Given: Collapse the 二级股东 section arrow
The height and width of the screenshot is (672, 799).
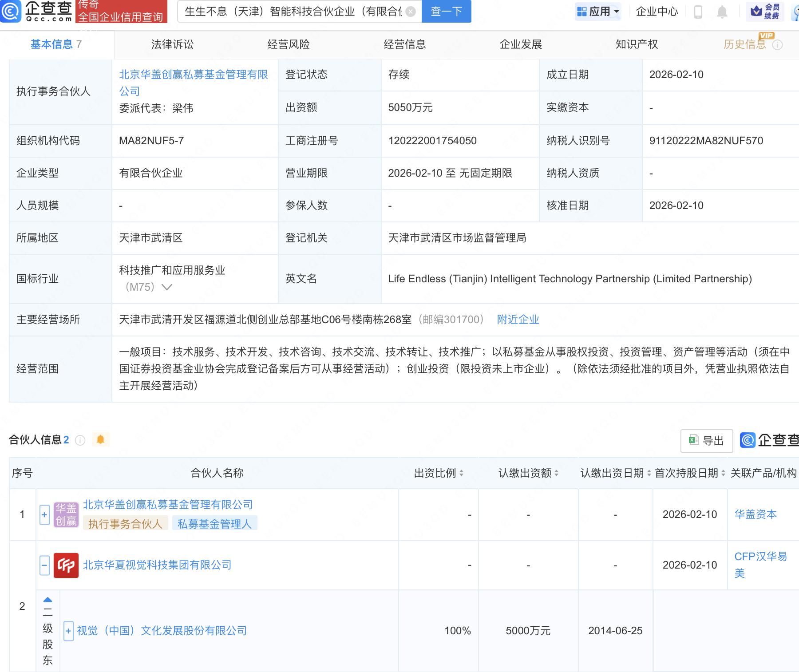Looking at the screenshot, I should pos(48,600).
